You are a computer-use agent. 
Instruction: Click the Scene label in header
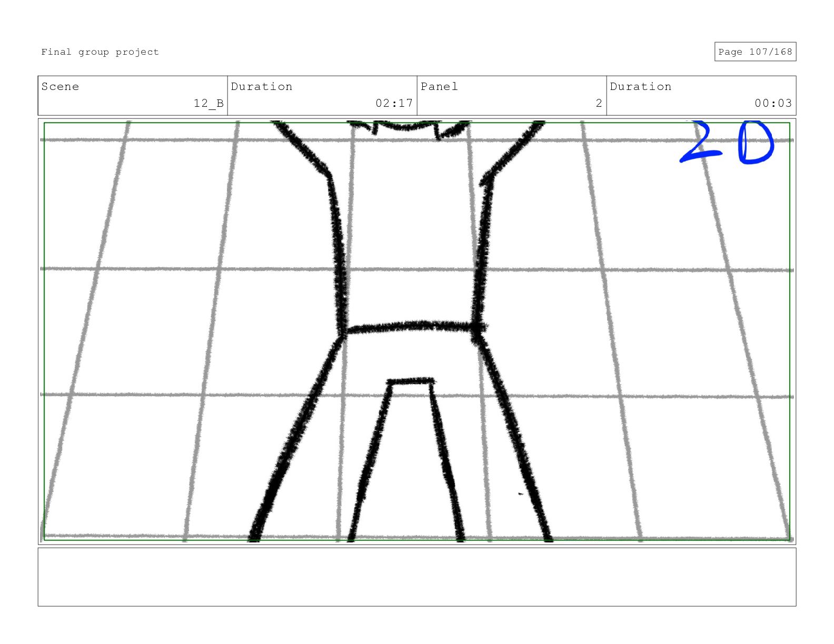coord(60,86)
